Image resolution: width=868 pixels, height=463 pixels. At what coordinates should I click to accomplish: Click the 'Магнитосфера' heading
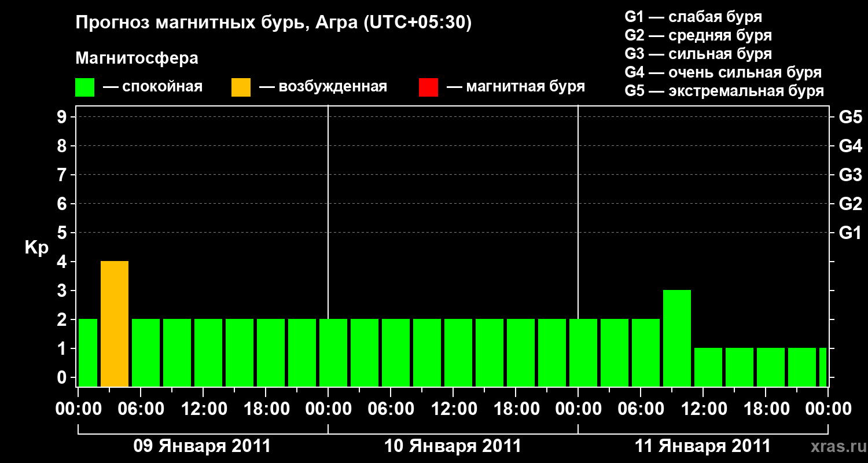[137, 58]
